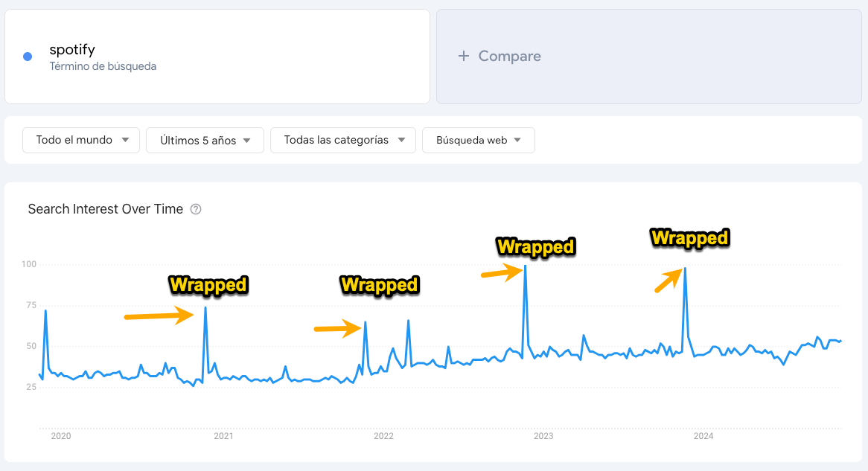The height and width of the screenshot is (471, 868).
Task: Click the blue dot next to spotify term
Action: 27,57
